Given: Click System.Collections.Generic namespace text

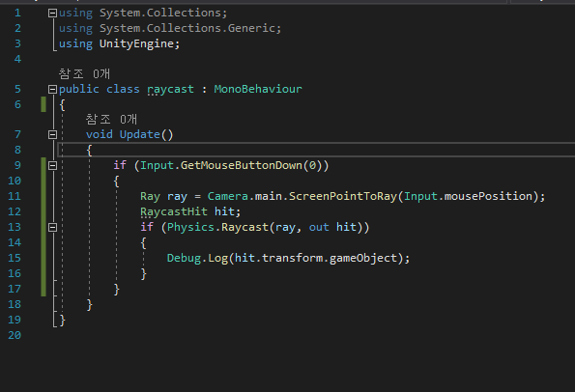Looking at the screenshot, I should (187, 28).
